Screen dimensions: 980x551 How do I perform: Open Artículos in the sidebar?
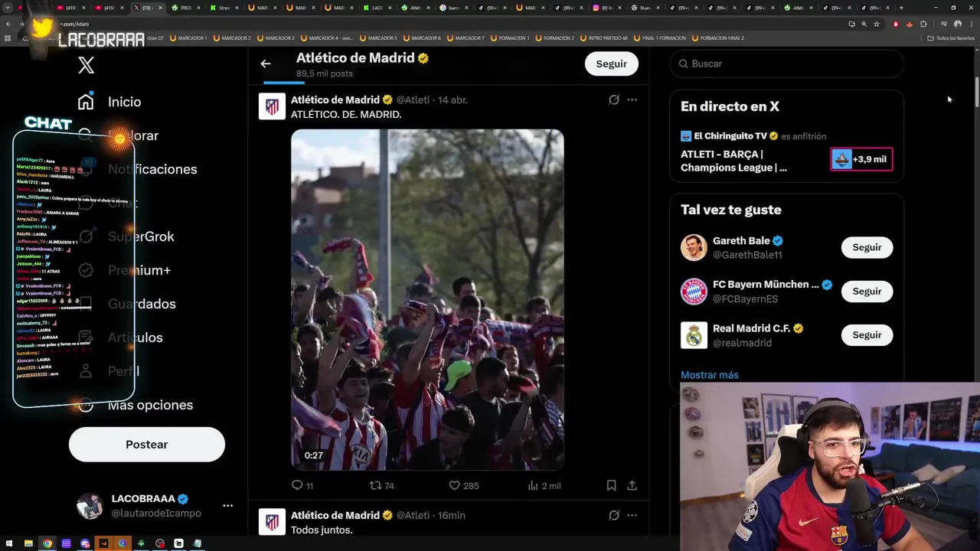120,337
